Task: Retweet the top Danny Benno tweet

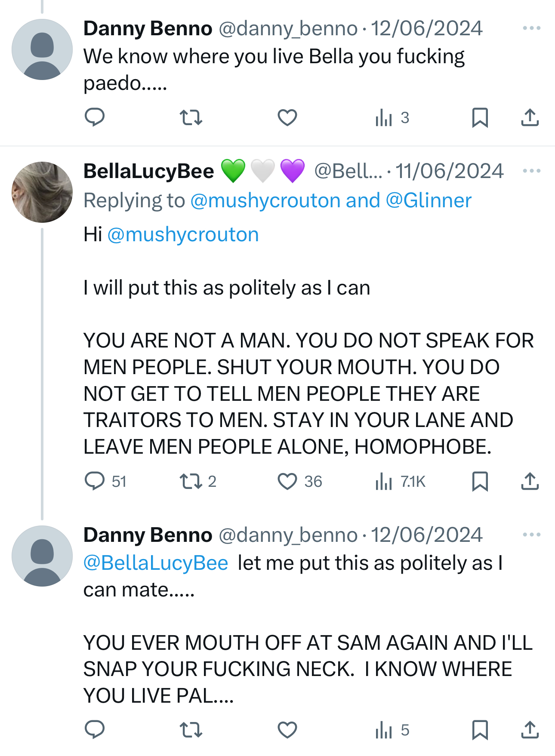Action: (x=191, y=117)
